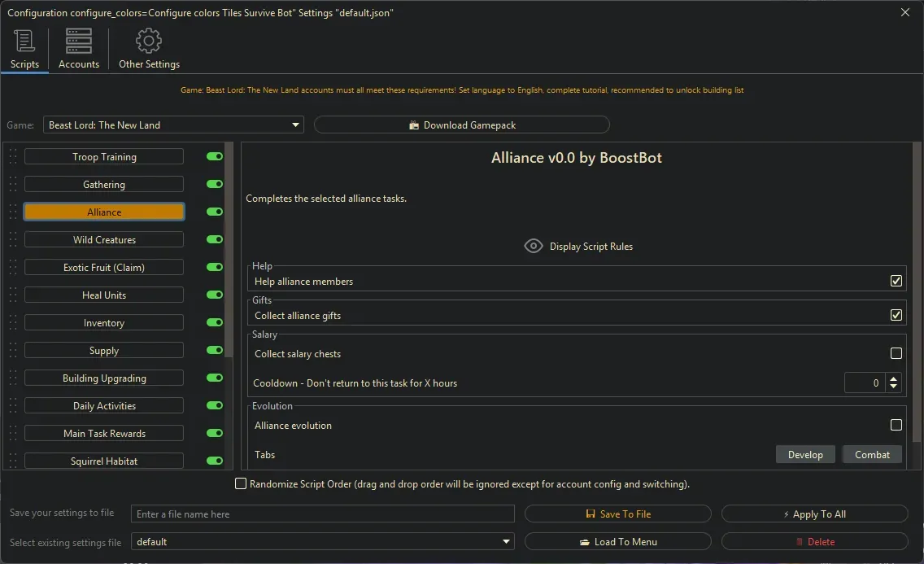Open the existing settings file dropdown

point(507,542)
